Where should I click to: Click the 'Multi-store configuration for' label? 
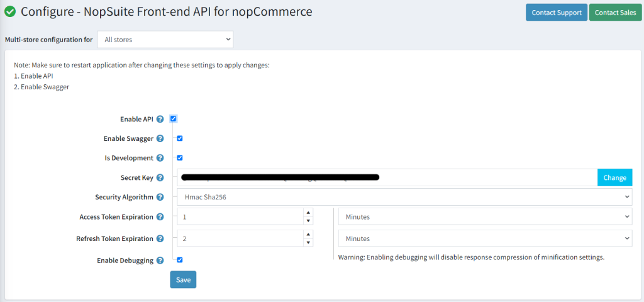coord(48,40)
